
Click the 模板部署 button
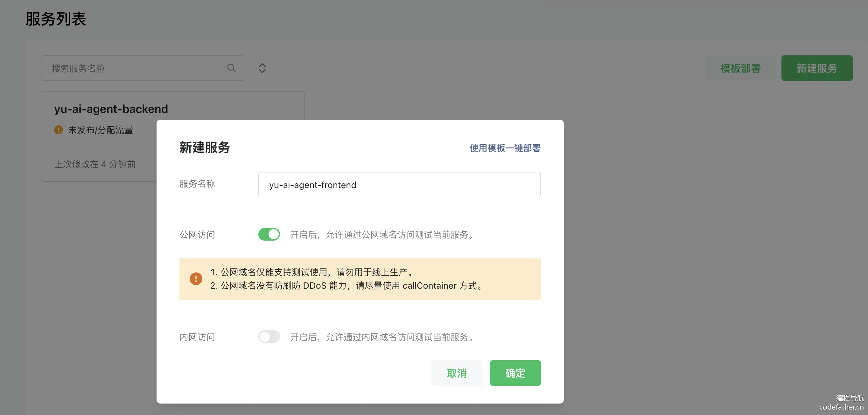740,68
